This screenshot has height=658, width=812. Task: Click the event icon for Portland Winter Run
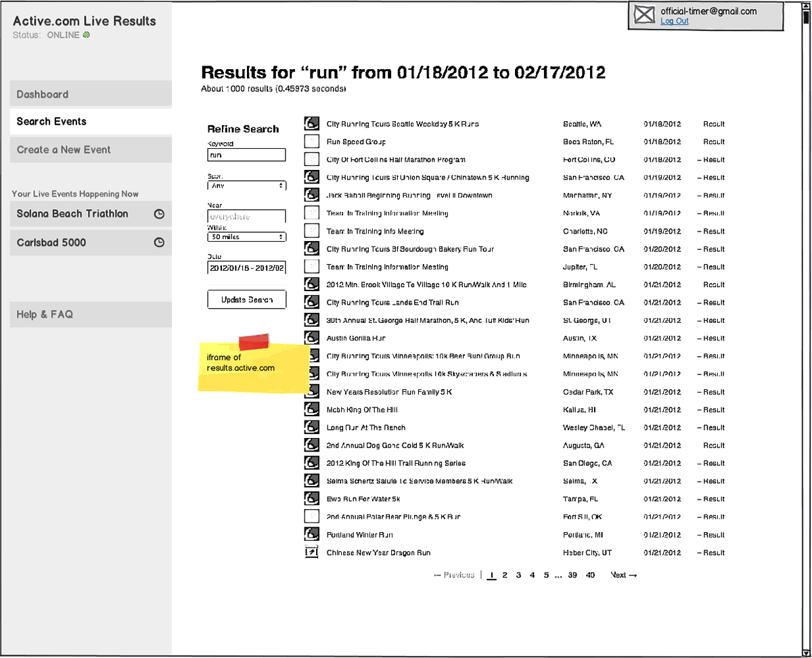(311, 535)
